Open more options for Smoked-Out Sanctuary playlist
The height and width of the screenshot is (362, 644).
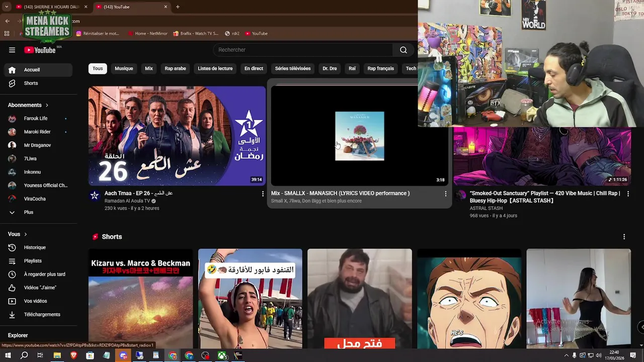pos(628,194)
